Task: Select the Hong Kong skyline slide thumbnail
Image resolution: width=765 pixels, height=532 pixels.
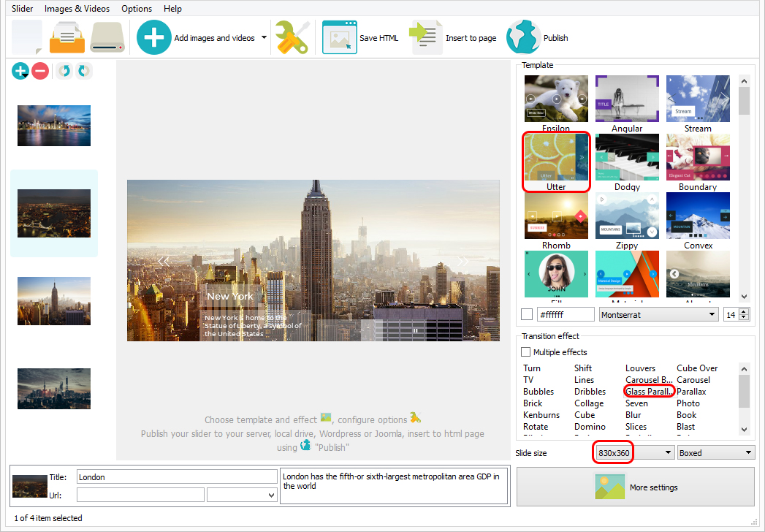Action: point(54,126)
